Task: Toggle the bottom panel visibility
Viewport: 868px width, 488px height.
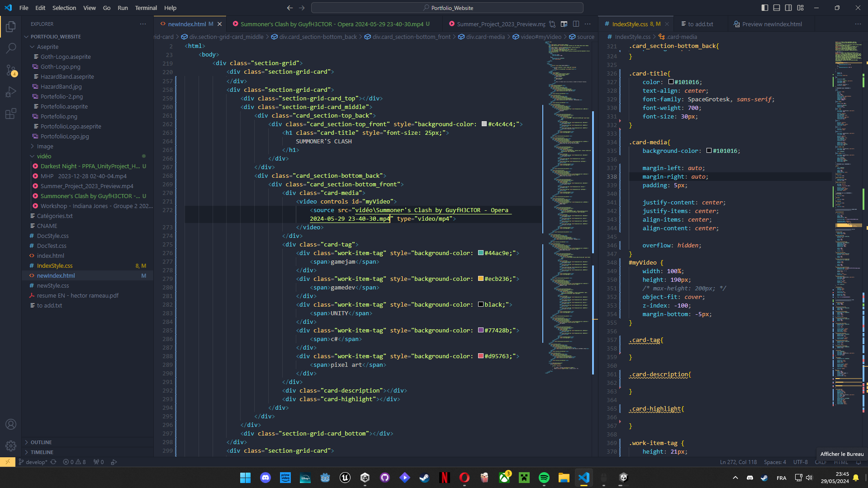Action: click(x=777, y=8)
